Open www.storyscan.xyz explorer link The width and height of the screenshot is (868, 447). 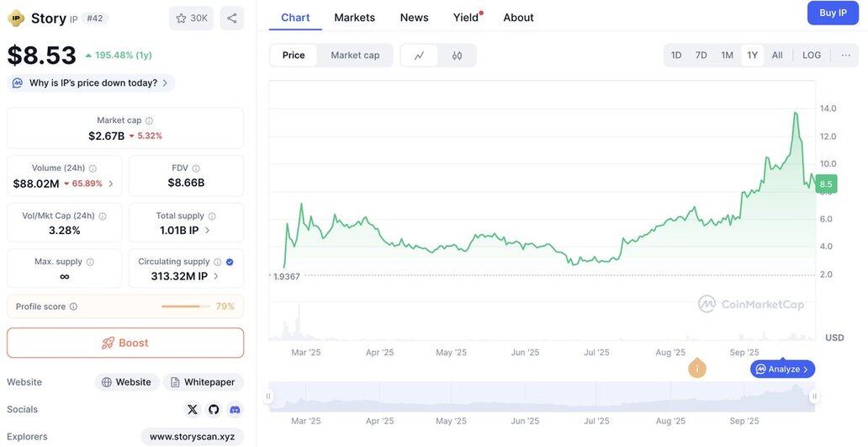coord(192,437)
